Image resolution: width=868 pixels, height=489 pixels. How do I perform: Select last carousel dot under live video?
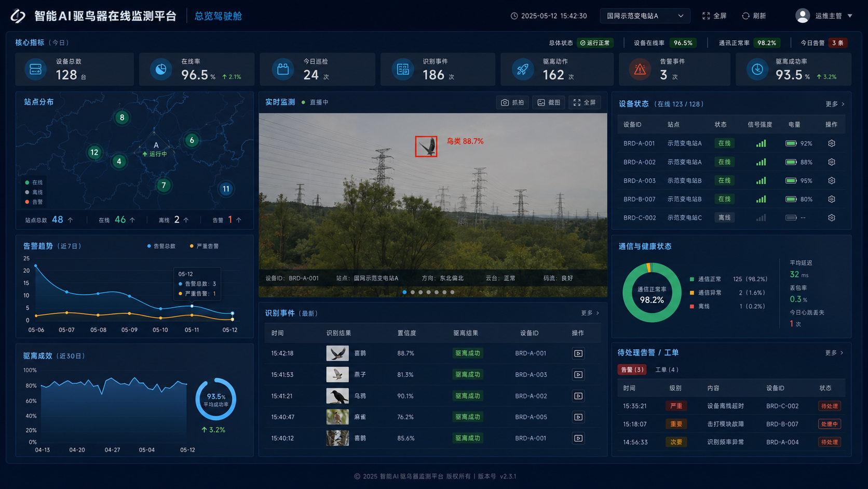click(x=452, y=292)
